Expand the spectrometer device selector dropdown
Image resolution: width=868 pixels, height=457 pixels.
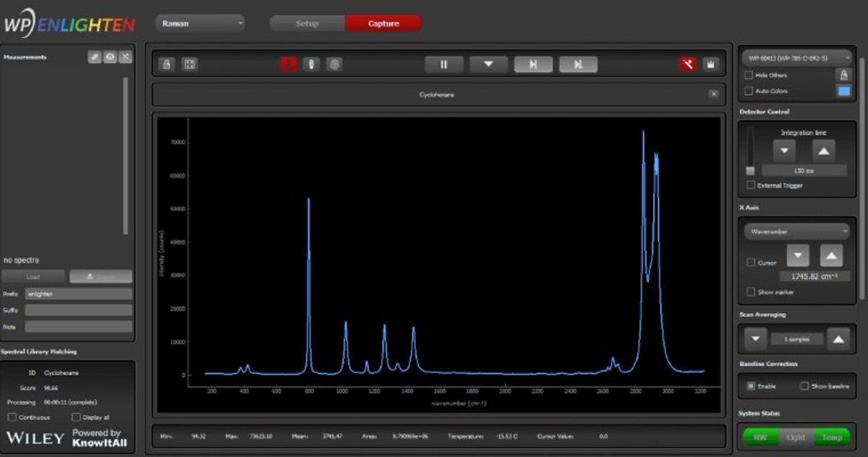point(796,57)
